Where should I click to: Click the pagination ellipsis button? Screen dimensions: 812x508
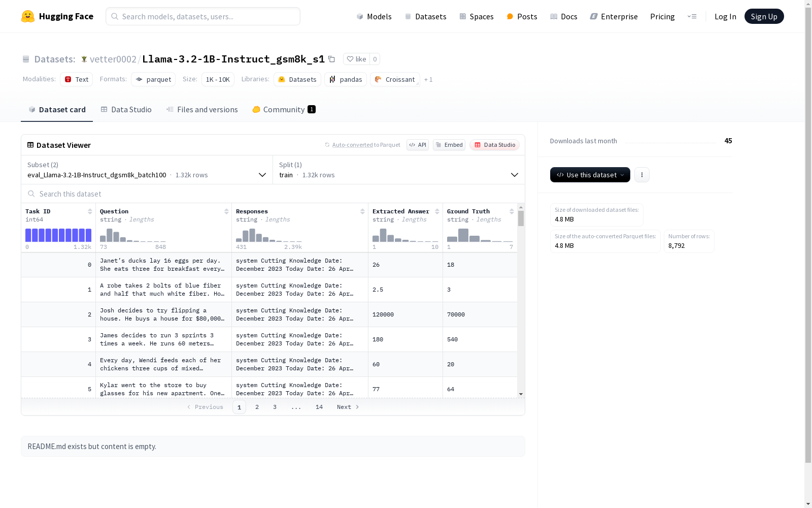(x=296, y=407)
